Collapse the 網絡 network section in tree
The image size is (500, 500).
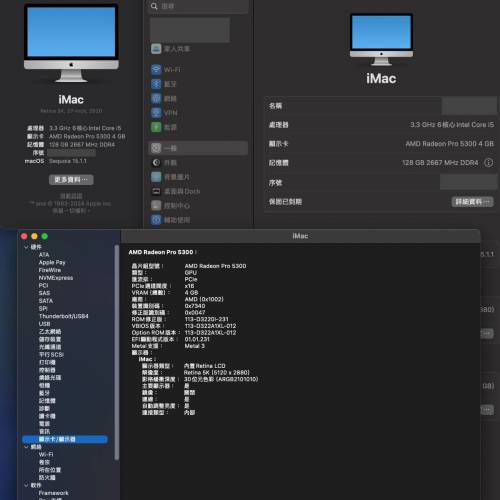click(x=26, y=447)
